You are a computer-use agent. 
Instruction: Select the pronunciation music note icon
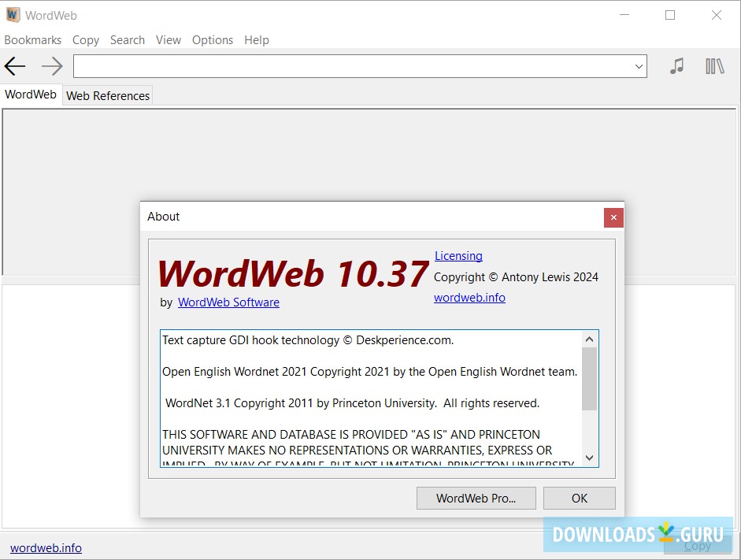tap(676, 65)
